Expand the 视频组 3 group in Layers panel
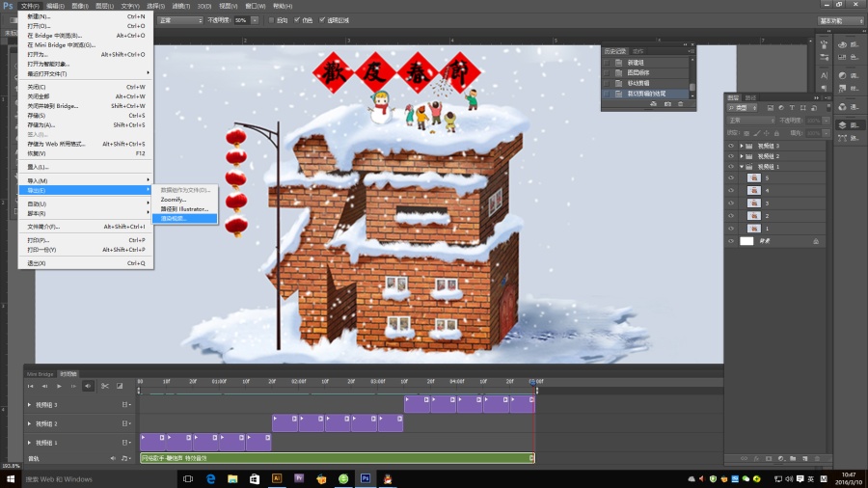The image size is (868, 488). coord(742,145)
